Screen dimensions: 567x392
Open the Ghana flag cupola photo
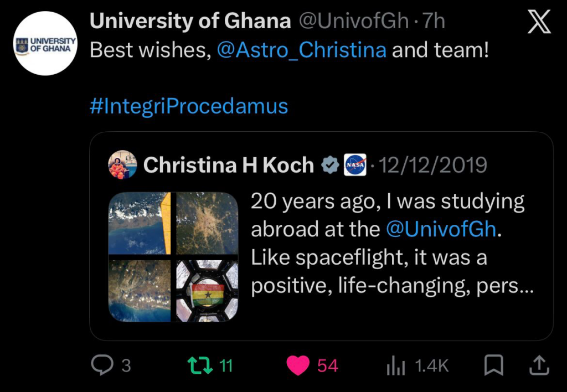207,291
